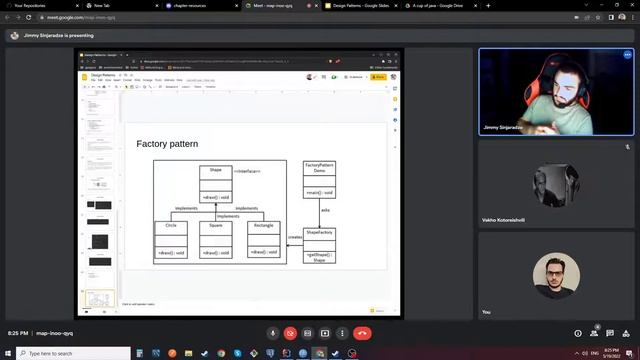Select Jimmy Sirjaradze's video tile

(x=556, y=92)
